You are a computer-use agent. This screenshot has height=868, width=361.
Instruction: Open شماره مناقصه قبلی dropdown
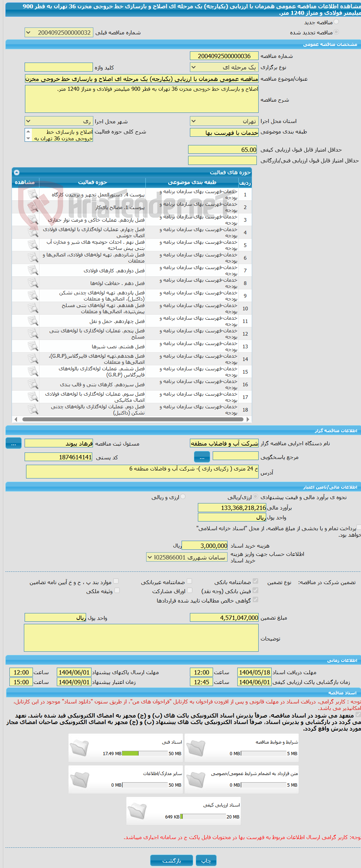tap(59, 33)
